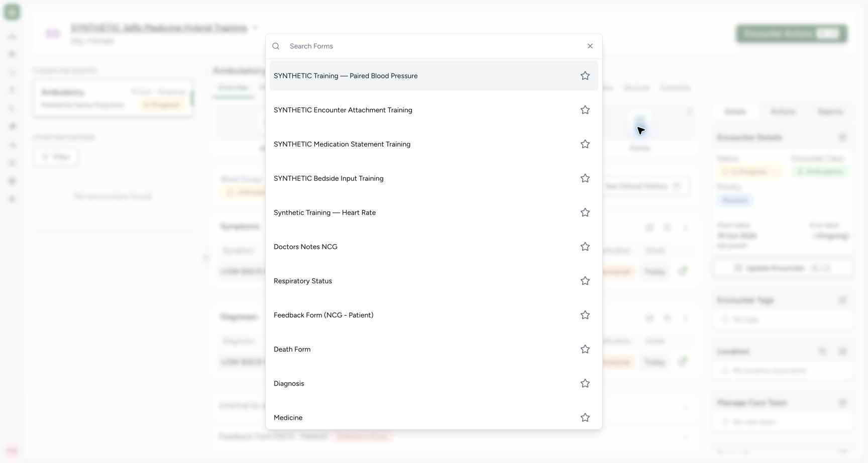This screenshot has height=463, width=868.
Task: Toggle the Medicine form favorite star
Action: 585,418
